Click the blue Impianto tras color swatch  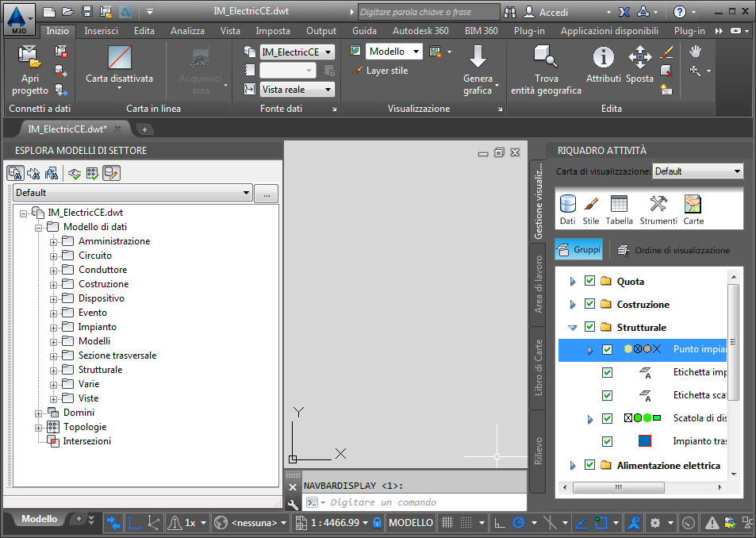[645, 440]
